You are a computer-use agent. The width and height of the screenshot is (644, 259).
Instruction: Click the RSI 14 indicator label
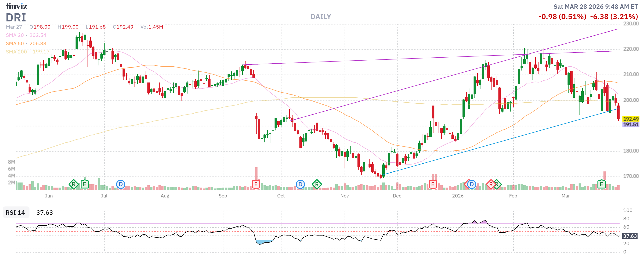[15, 212]
